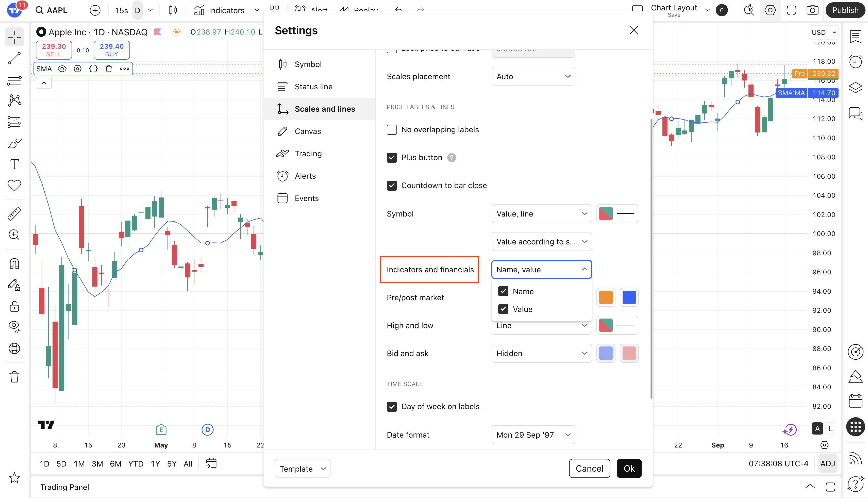
Task: Enable No overlapping labels checkbox
Action: [x=392, y=130]
